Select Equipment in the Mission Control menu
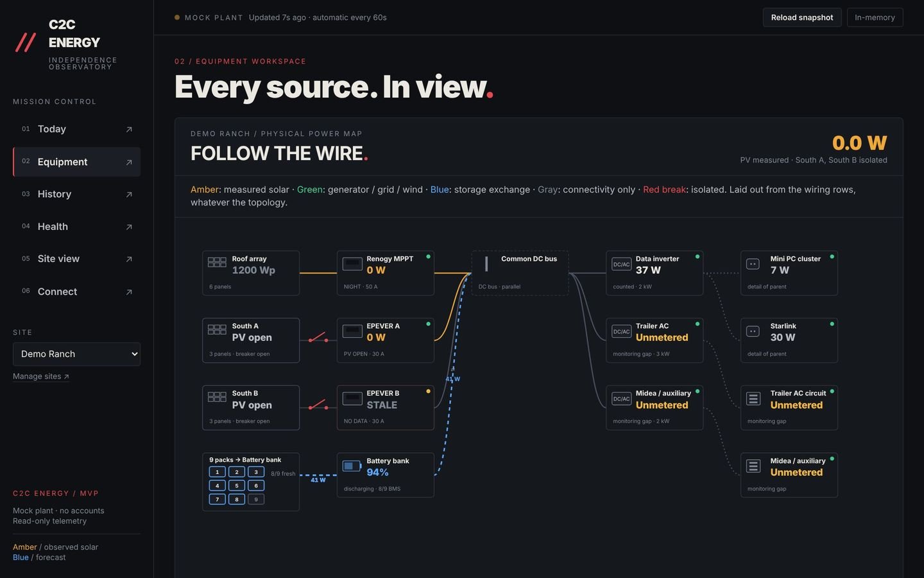This screenshot has height=578, width=924. pyautogui.click(x=76, y=162)
